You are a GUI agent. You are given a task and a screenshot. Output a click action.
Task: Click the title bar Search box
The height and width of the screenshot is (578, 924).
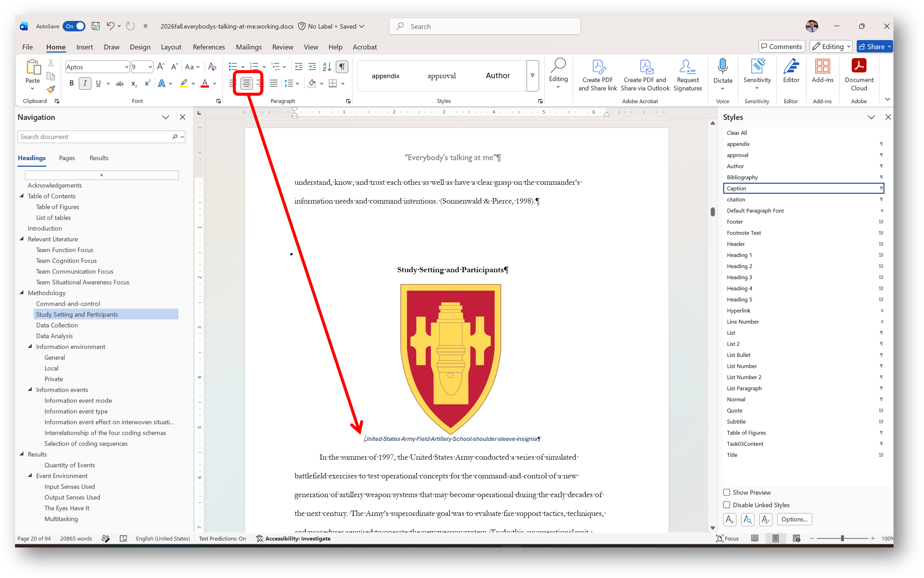485,26
